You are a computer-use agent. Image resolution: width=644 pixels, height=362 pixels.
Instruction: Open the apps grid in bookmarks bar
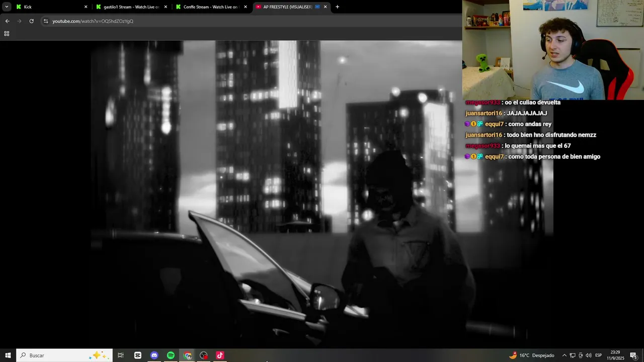(x=7, y=34)
